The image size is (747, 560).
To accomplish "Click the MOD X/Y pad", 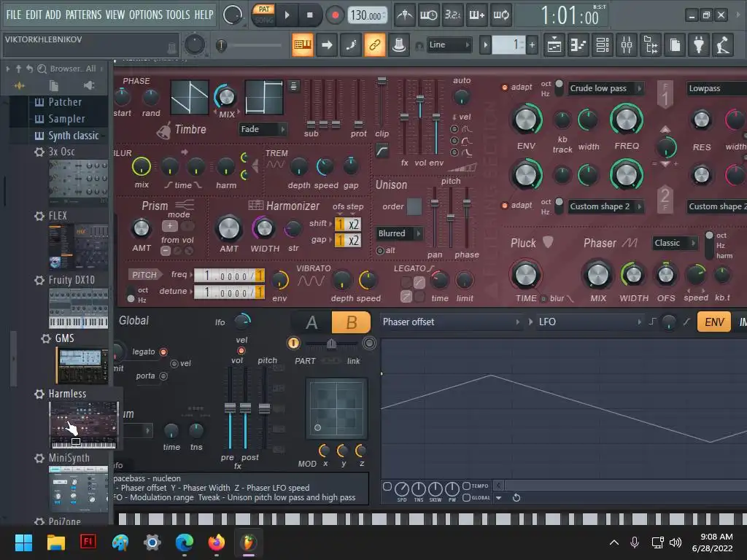I will 336,408.
